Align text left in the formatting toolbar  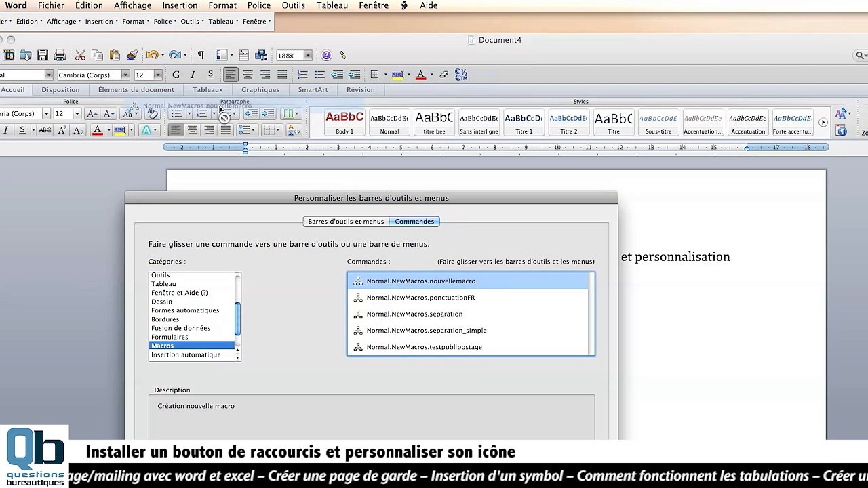click(231, 75)
